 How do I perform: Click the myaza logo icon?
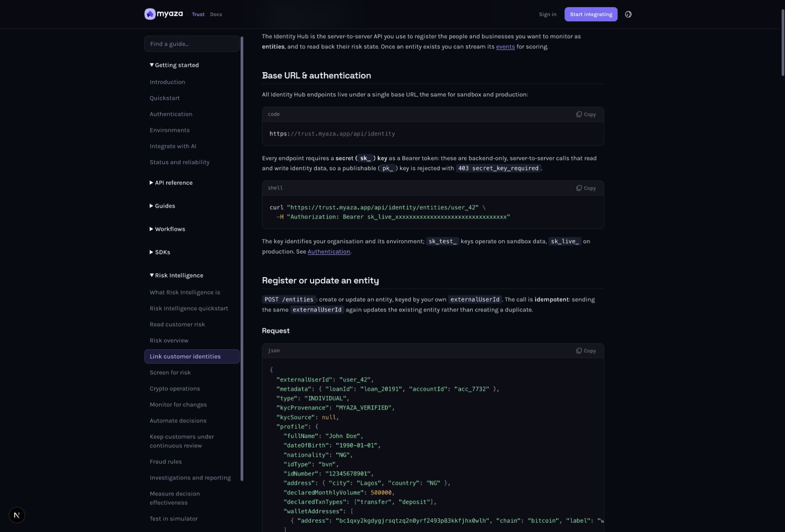coord(150,14)
